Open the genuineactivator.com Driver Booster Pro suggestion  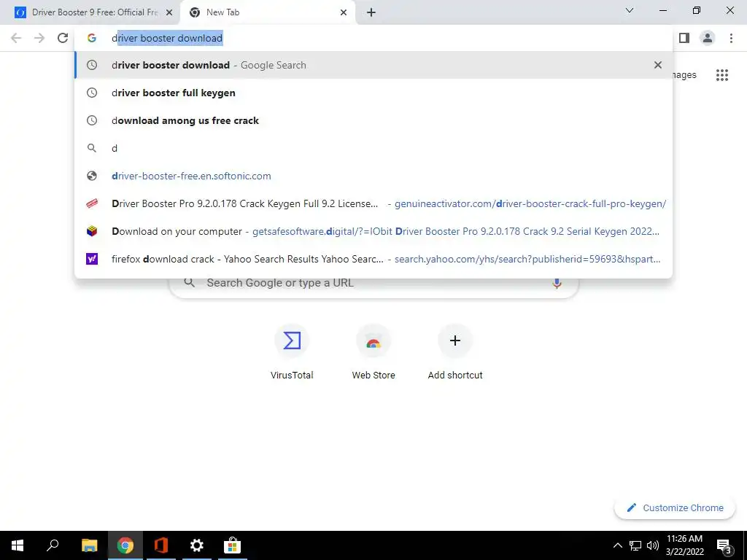point(373,203)
